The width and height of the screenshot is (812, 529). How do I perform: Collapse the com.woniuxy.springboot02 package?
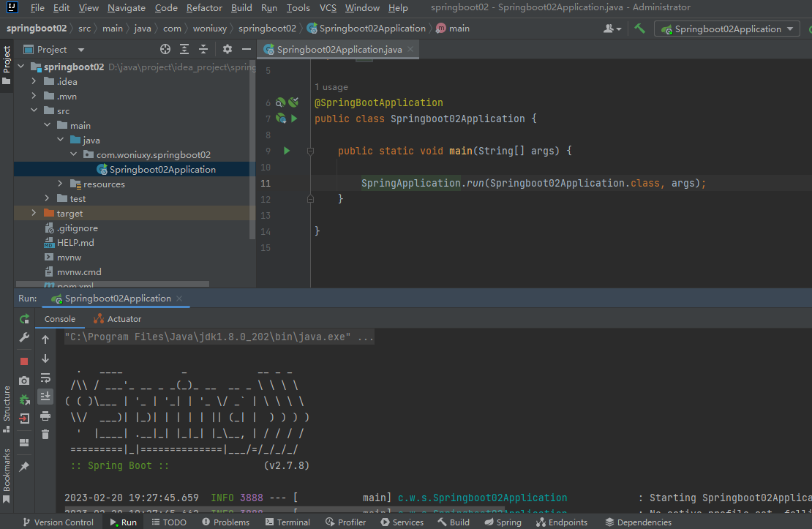(74, 154)
